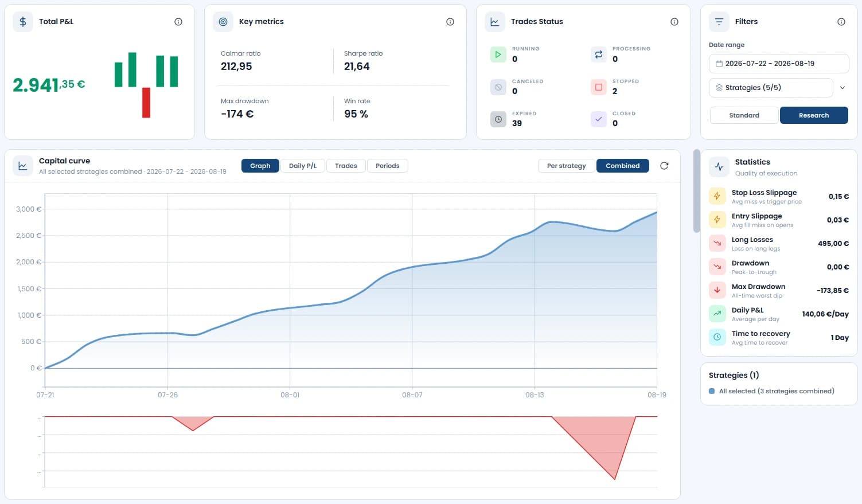Image resolution: width=862 pixels, height=504 pixels.
Task: Click the Daily P&L trend-up icon
Action: coord(717,314)
